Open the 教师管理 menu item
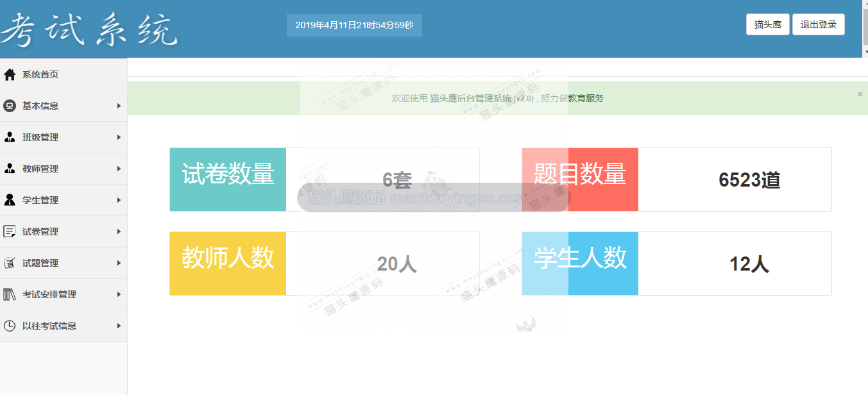Image resolution: width=868 pixels, height=395 pixels. click(64, 169)
